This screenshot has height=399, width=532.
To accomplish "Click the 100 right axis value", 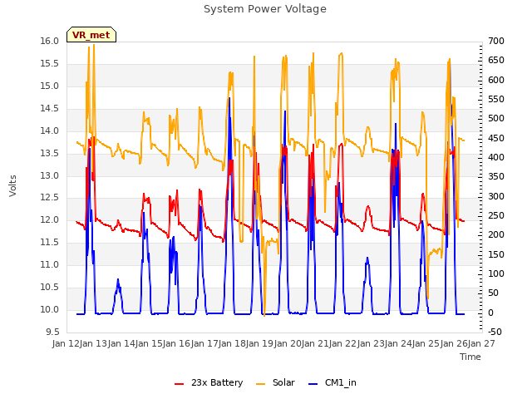I will (x=496, y=273).
